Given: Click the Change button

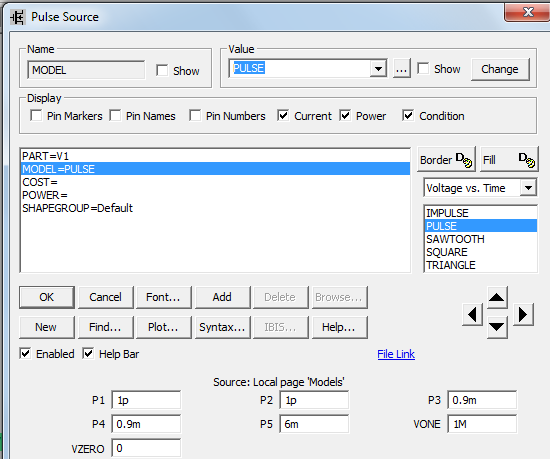Looking at the screenshot, I should [x=500, y=69].
